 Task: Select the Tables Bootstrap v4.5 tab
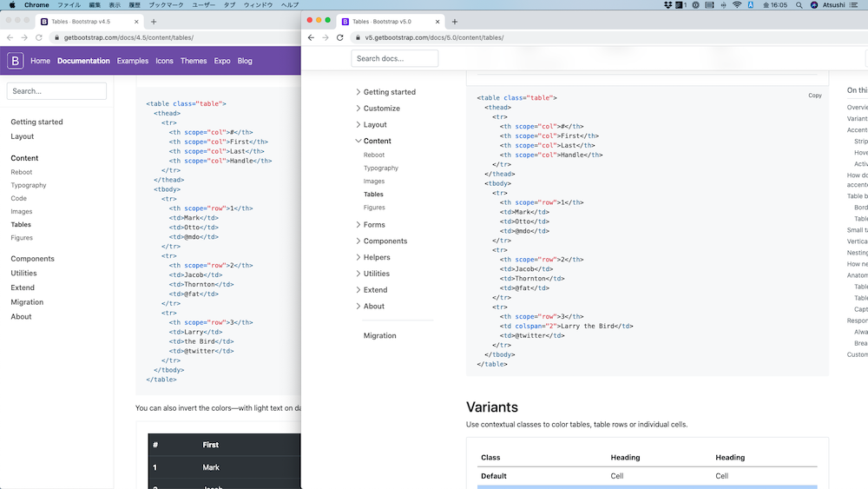[x=89, y=22]
